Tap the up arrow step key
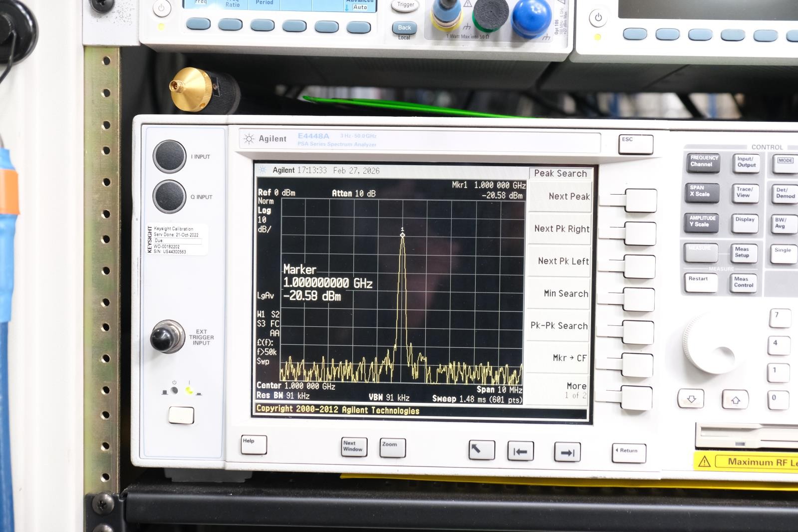This screenshot has height=532, width=798. tap(735, 399)
